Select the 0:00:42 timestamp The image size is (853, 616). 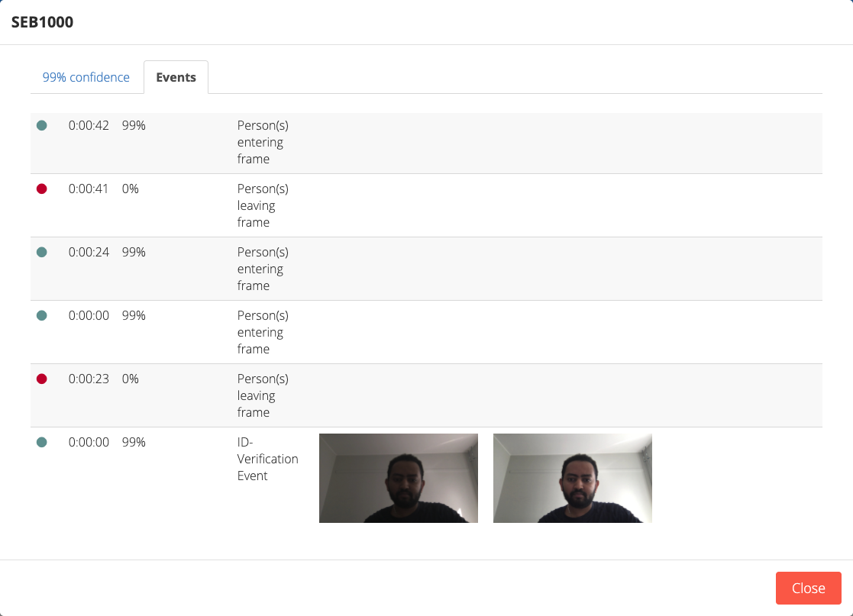point(89,126)
